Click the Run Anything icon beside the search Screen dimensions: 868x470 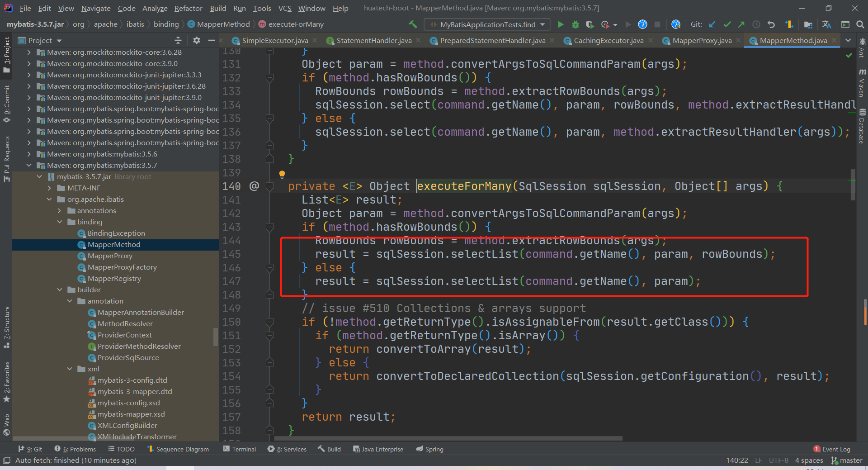(x=845, y=24)
